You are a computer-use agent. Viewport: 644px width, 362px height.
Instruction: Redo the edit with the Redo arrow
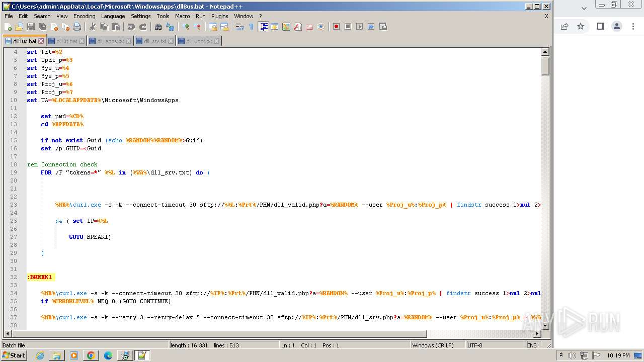[143, 27]
